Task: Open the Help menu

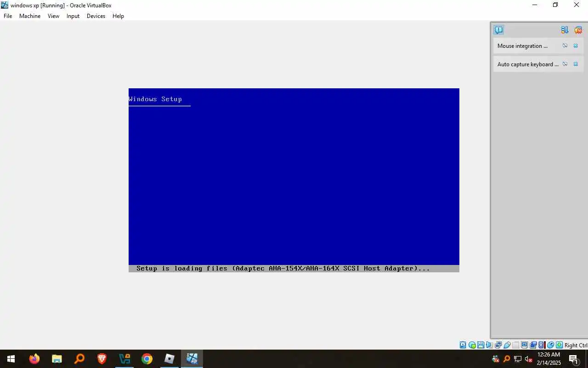Action: [x=118, y=16]
